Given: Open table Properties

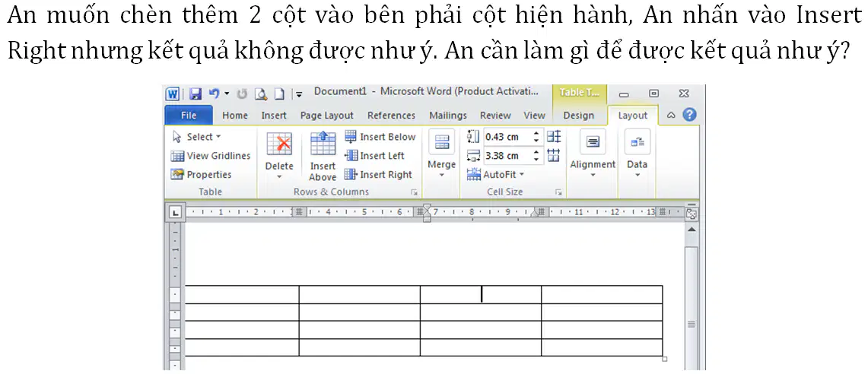Looking at the screenshot, I should (201, 174).
